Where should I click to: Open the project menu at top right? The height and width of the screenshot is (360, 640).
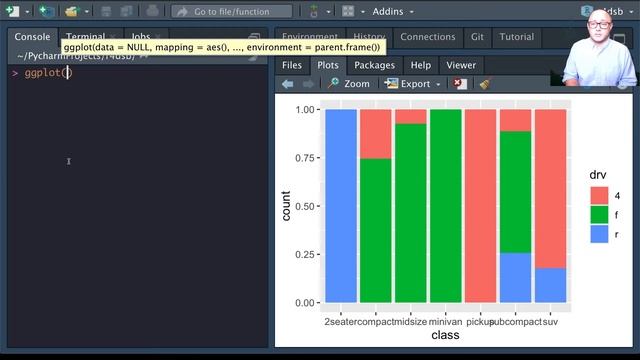[608, 11]
